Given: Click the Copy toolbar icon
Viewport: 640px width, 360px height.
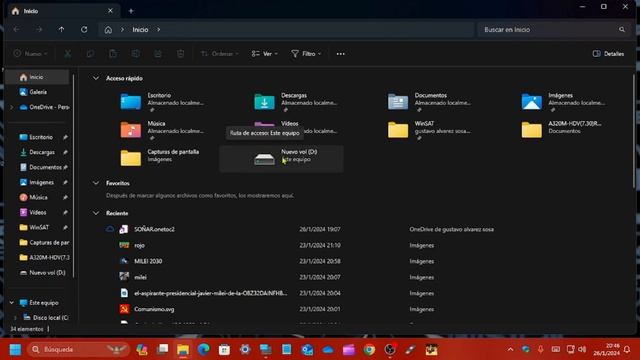Looking at the screenshot, I should (x=90, y=53).
